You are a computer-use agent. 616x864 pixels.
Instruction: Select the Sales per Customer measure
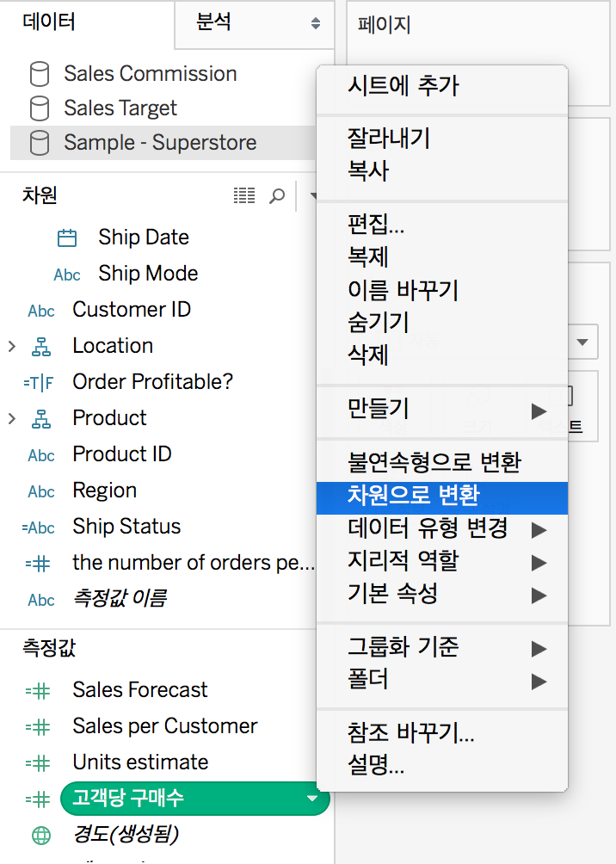(165, 727)
